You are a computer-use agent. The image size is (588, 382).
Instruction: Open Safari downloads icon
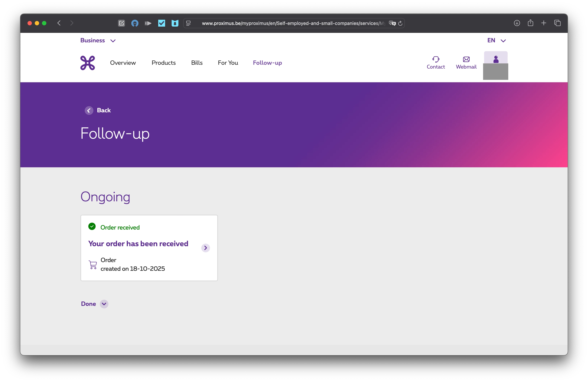coord(517,23)
